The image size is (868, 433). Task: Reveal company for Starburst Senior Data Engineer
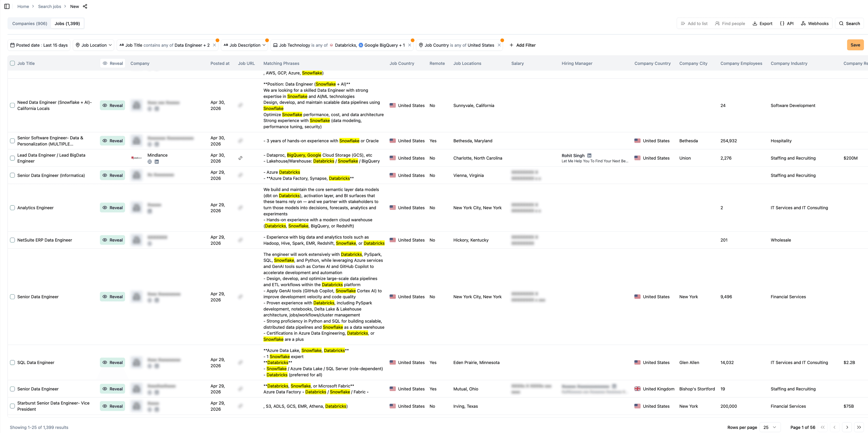click(x=113, y=406)
